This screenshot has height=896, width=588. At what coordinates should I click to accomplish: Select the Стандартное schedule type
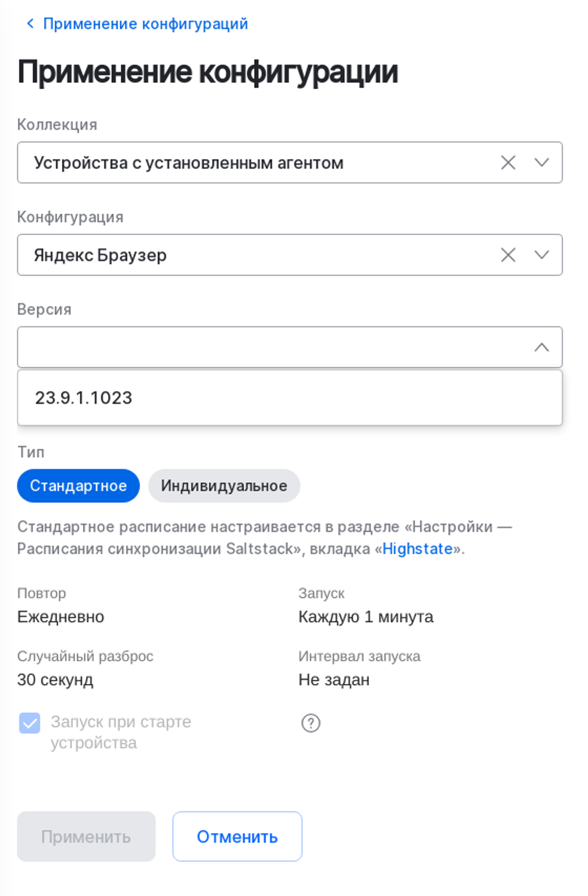(x=78, y=486)
